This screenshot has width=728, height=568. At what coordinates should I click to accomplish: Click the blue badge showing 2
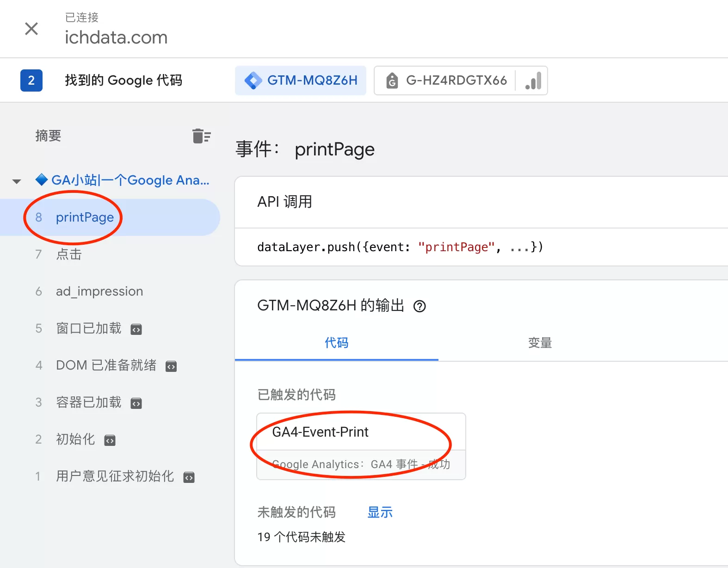click(31, 80)
